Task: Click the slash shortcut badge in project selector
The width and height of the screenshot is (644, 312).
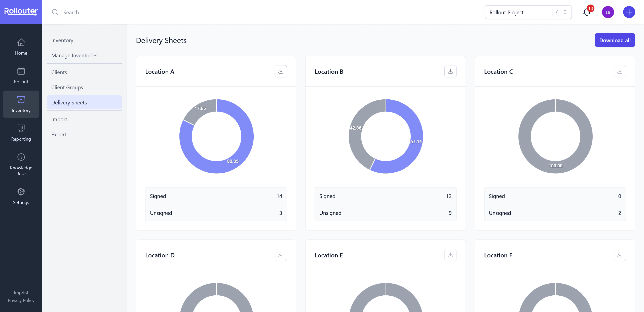Action: click(556, 12)
